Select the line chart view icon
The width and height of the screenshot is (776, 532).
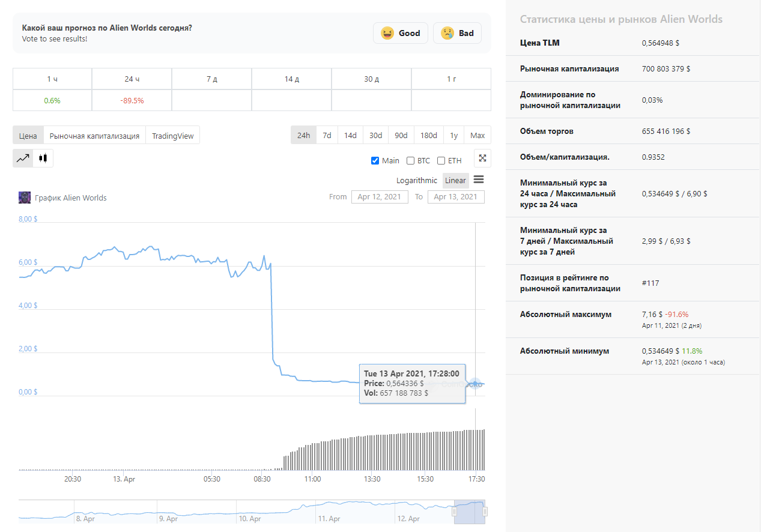(23, 159)
